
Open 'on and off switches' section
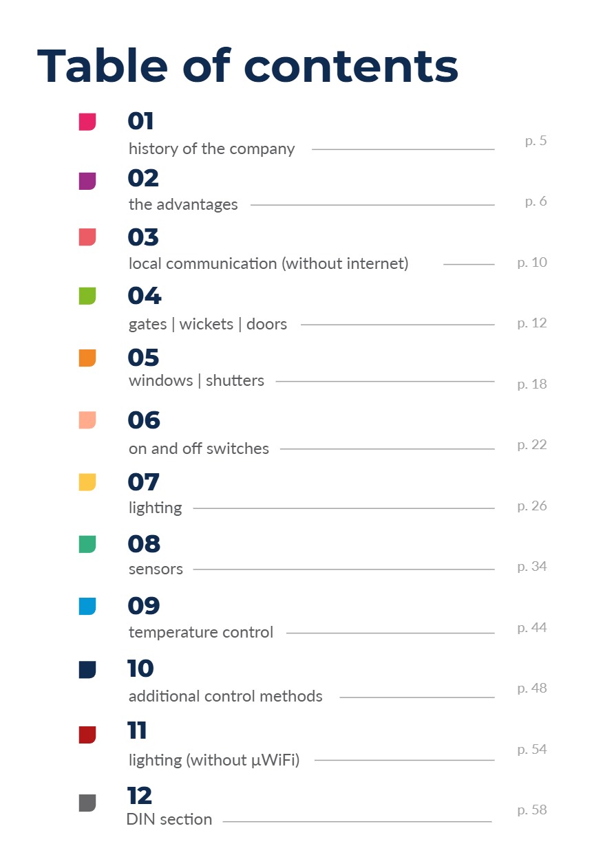(199, 449)
